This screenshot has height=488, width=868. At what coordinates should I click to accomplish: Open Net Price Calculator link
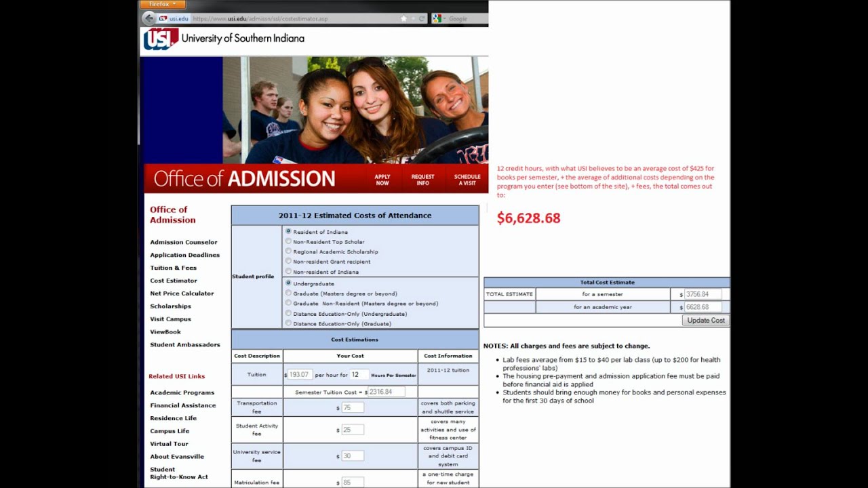[182, 293]
